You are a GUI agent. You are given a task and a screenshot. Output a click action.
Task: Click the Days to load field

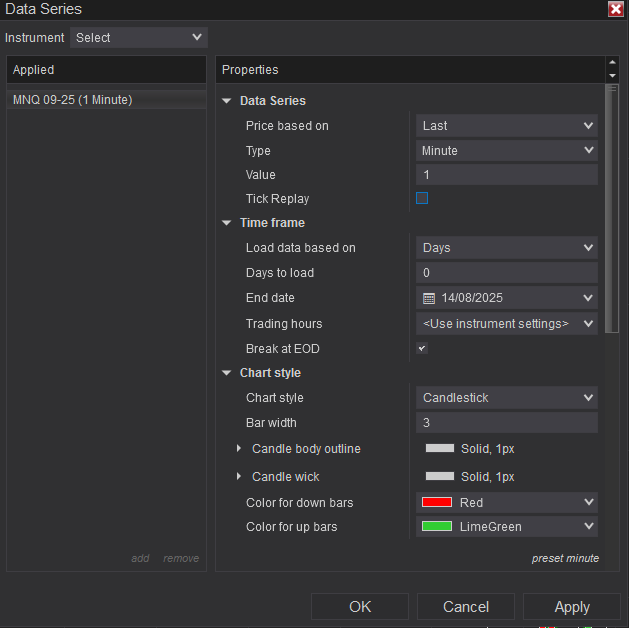[507, 273]
